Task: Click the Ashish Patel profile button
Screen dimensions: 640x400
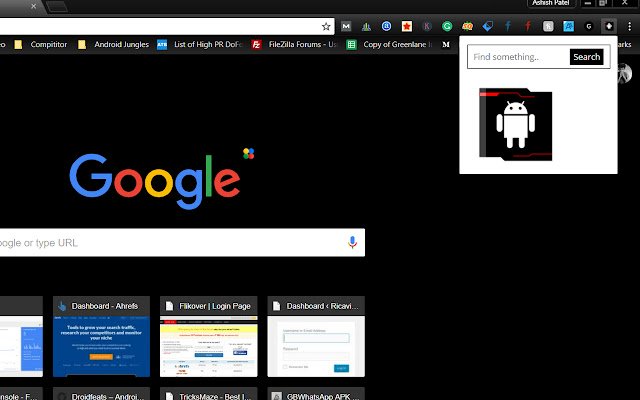Action: [x=551, y=3]
